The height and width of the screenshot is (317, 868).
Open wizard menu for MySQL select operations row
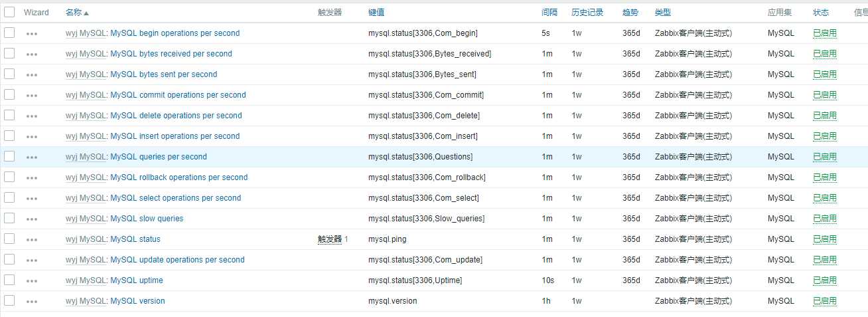pyautogui.click(x=32, y=198)
